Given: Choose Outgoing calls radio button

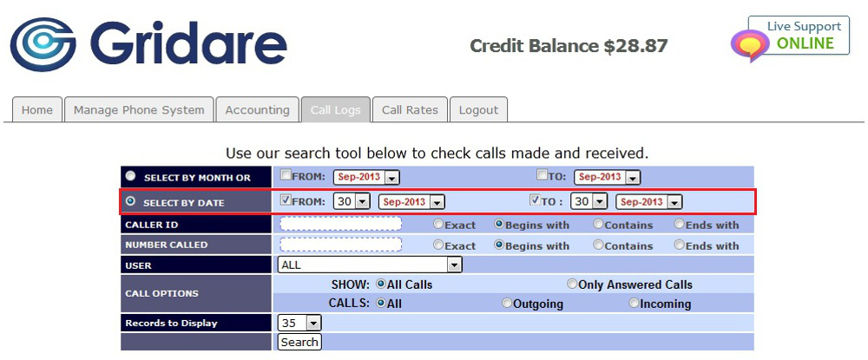Looking at the screenshot, I should coord(507,303).
